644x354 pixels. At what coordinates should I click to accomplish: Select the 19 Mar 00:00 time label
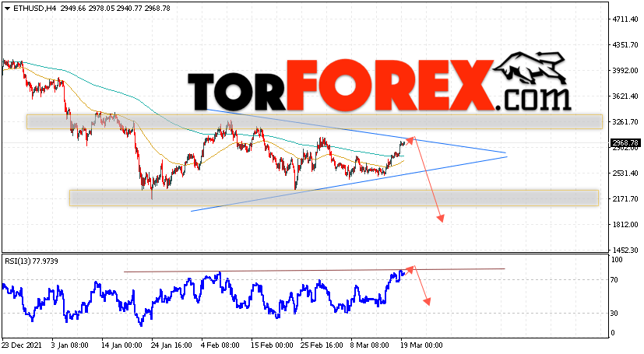(x=422, y=345)
